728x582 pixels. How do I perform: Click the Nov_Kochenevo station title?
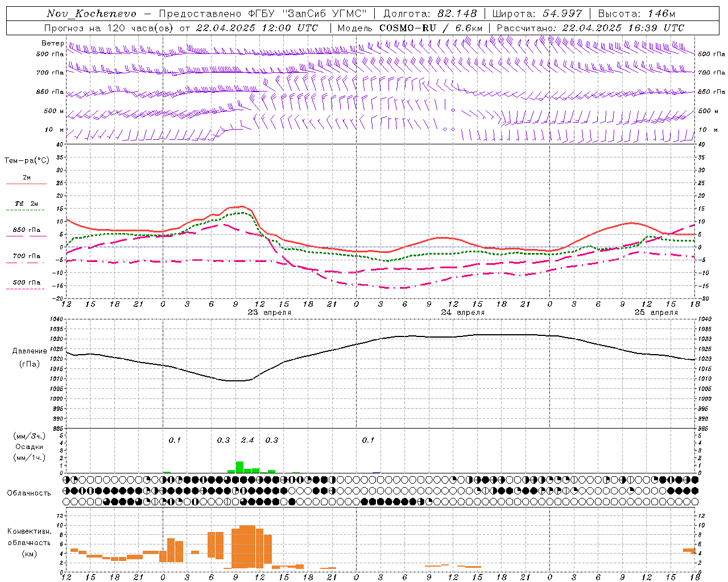92,14
